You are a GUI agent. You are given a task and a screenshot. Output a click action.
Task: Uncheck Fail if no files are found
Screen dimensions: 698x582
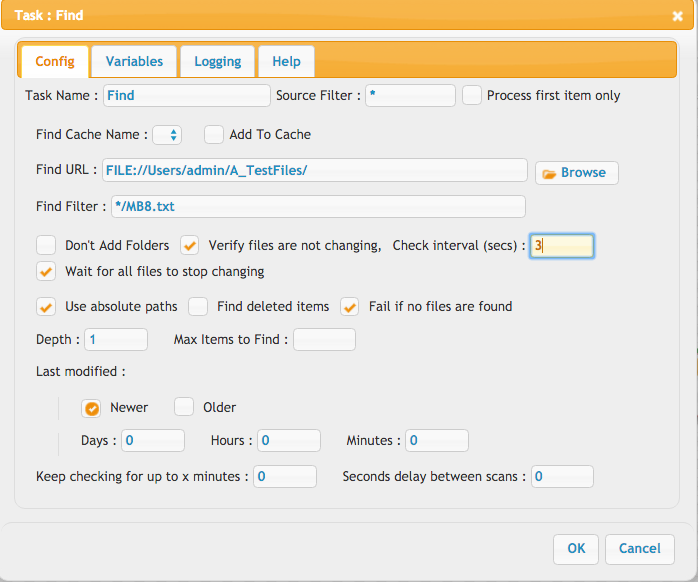(x=349, y=307)
